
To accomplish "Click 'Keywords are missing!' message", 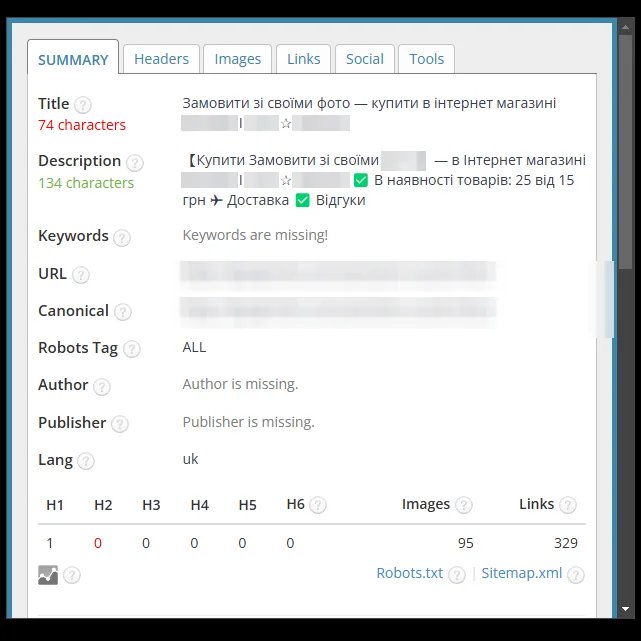I will [x=255, y=235].
